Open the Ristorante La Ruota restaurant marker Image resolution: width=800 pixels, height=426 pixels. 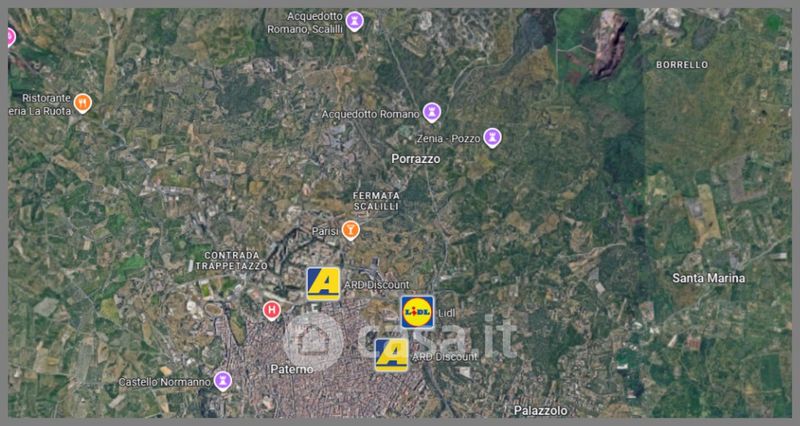pos(83,103)
